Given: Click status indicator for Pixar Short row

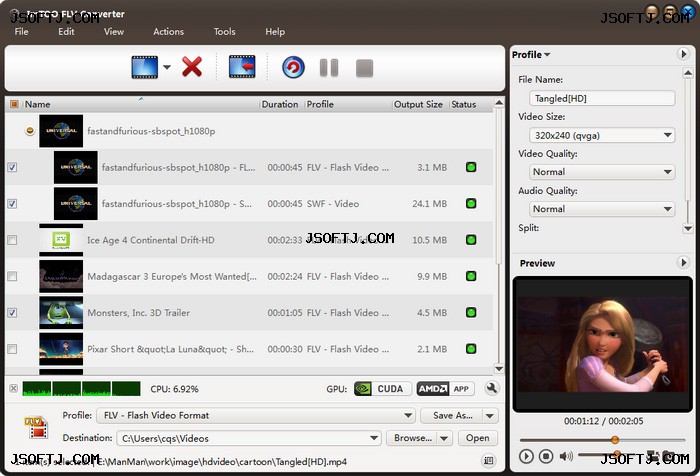Looking at the screenshot, I should tap(471, 348).
